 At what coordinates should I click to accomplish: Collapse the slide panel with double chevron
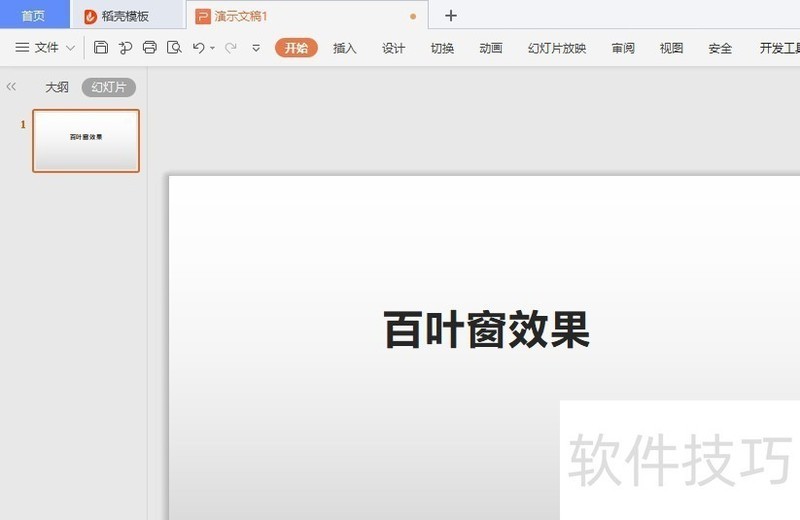point(11,87)
